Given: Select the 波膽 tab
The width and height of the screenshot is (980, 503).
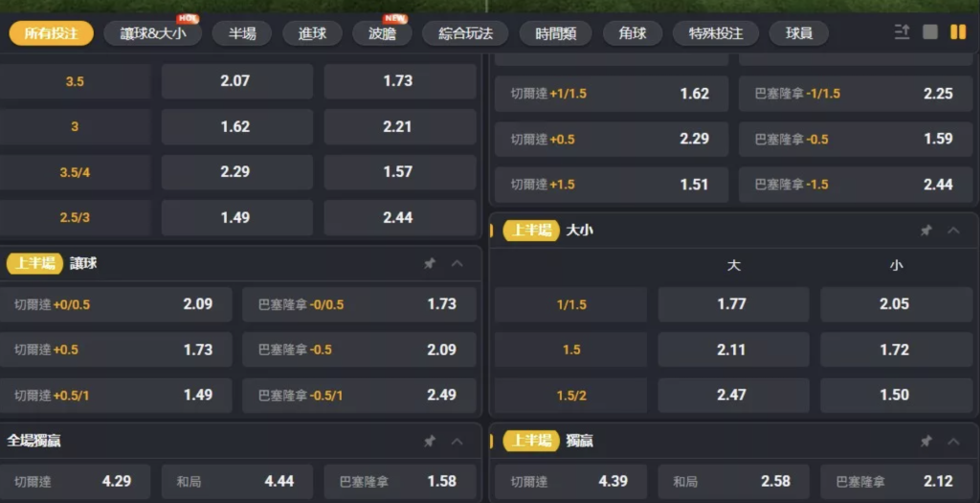Looking at the screenshot, I should 382,33.
